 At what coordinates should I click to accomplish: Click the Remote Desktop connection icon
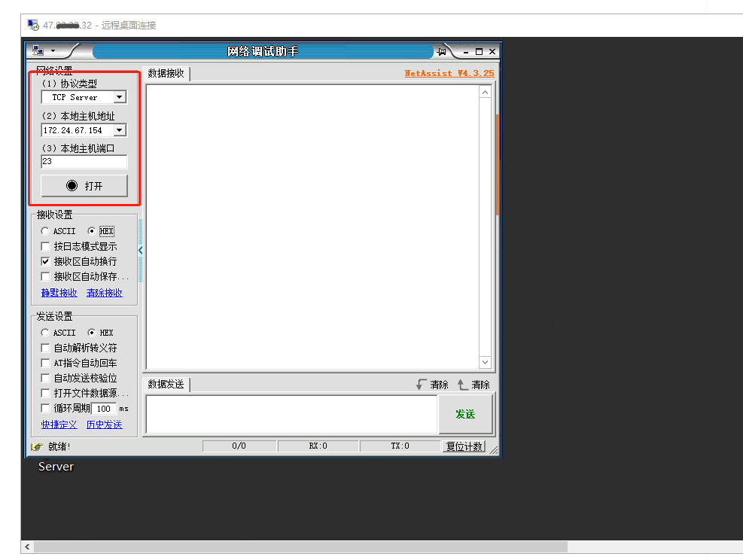(33, 25)
